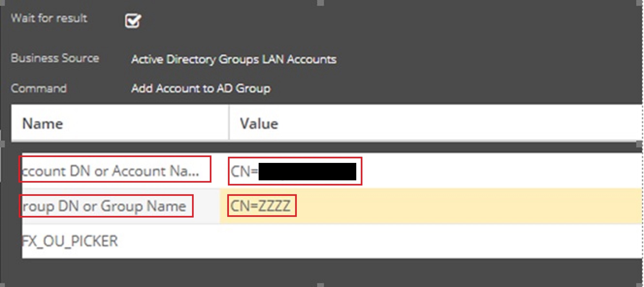Edit the CN=ZZZZ group value
Viewport: 644px width, 287px height.
coord(261,206)
